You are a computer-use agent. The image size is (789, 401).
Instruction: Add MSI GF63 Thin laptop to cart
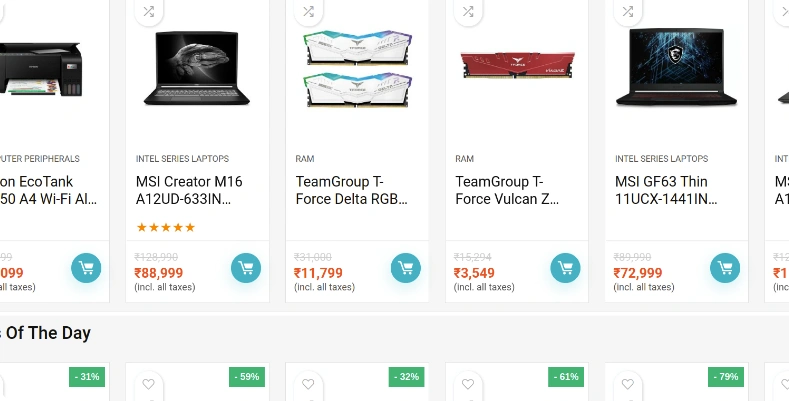[x=725, y=268]
